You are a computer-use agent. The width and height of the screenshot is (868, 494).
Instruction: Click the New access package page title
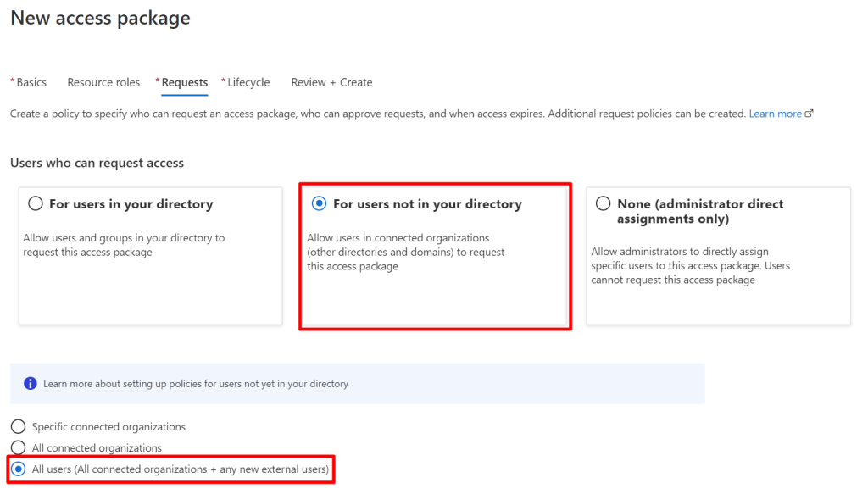tap(100, 18)
